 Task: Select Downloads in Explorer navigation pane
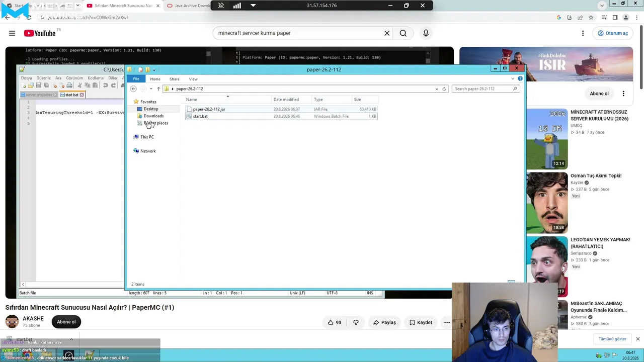(153, 116)
